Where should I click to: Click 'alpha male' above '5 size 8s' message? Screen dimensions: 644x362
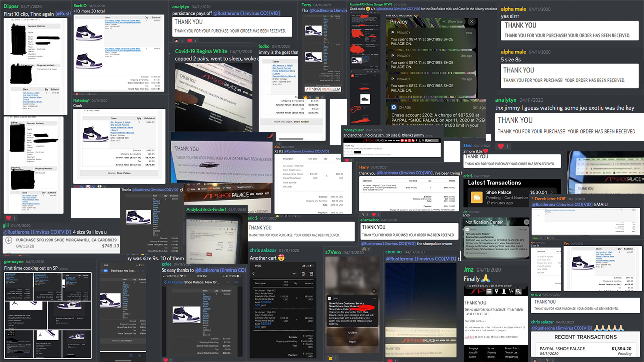point(513,52)
